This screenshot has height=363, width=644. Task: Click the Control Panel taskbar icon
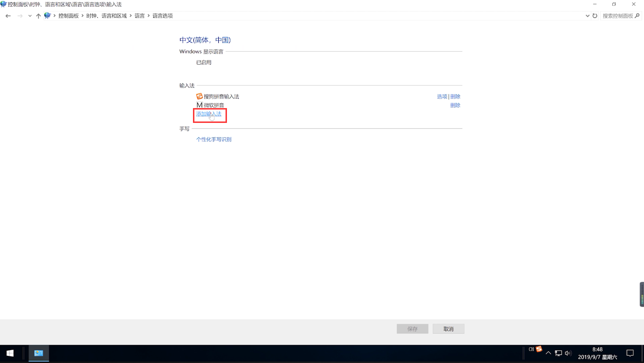pos(39,353)
